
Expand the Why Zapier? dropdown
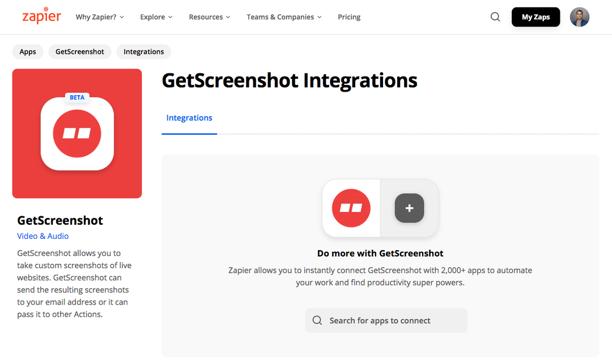(99, 17)
